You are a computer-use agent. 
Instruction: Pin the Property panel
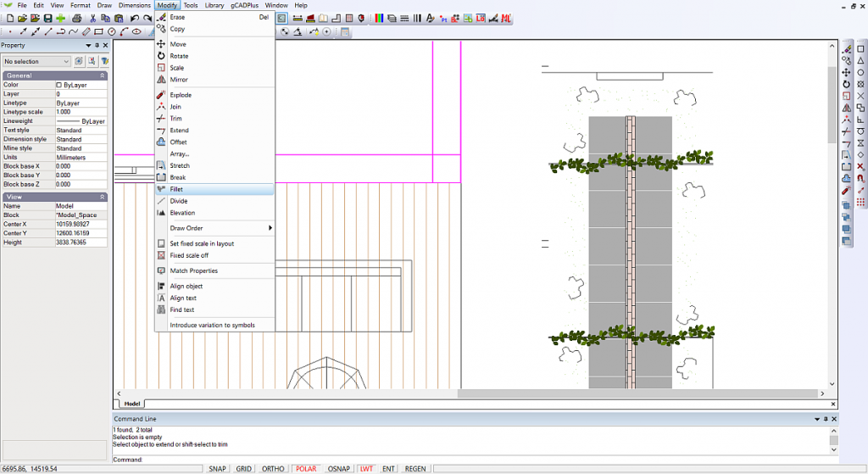pos(97,46)
